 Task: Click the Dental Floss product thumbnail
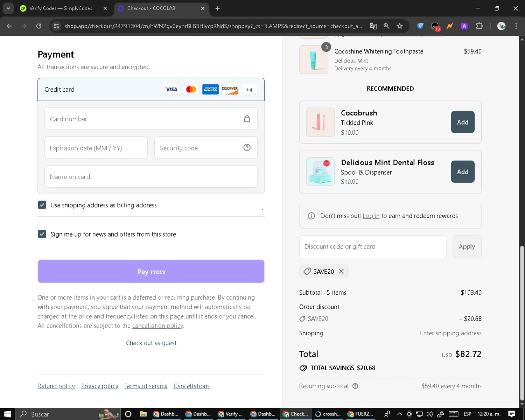pyautogui.click(x=320, y=171)
